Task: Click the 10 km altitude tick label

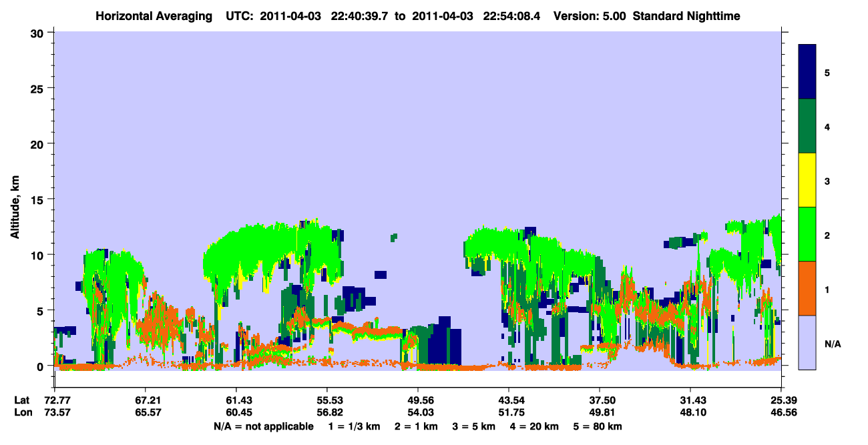Action: [x=39, y=255]
